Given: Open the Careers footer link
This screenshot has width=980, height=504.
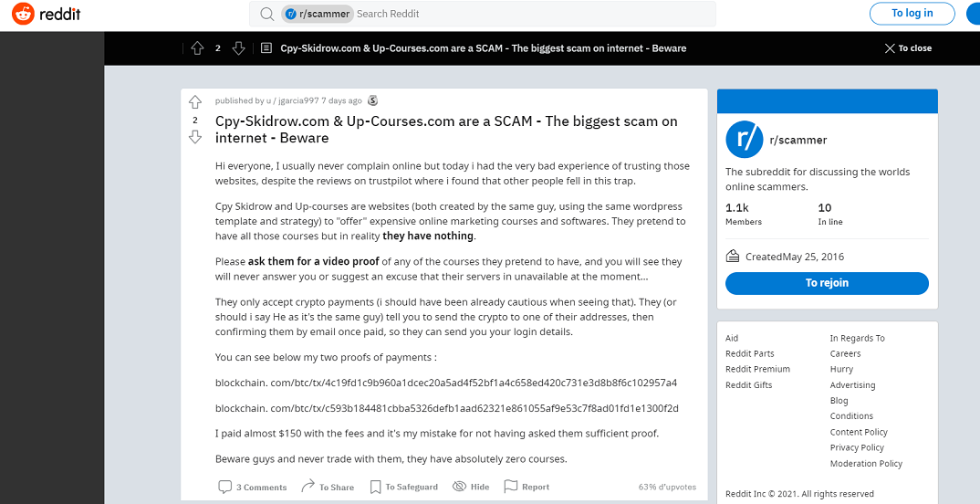Looking at the screenshot, I should click(845, 354).
